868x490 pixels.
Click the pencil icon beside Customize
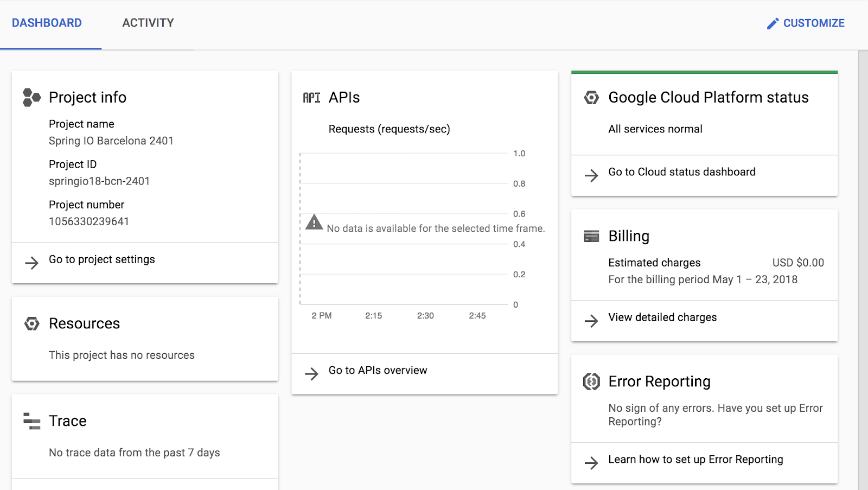(x=773, y=23)
